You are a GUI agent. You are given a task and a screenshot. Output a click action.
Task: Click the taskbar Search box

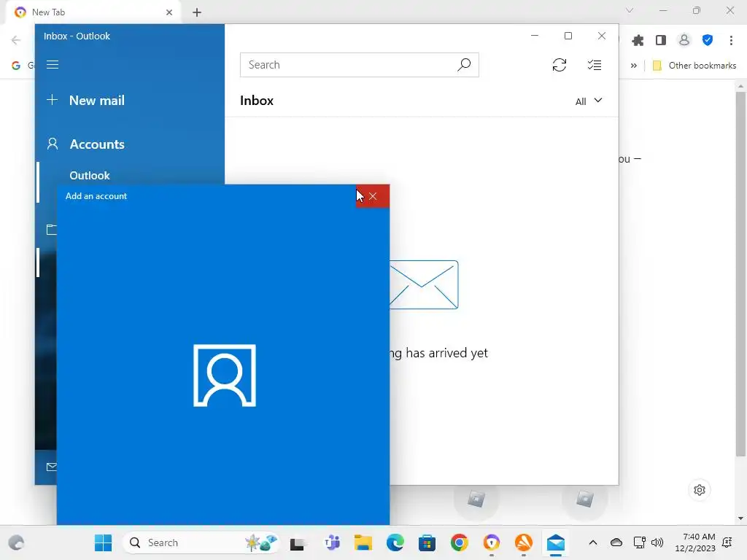point(201,542)
